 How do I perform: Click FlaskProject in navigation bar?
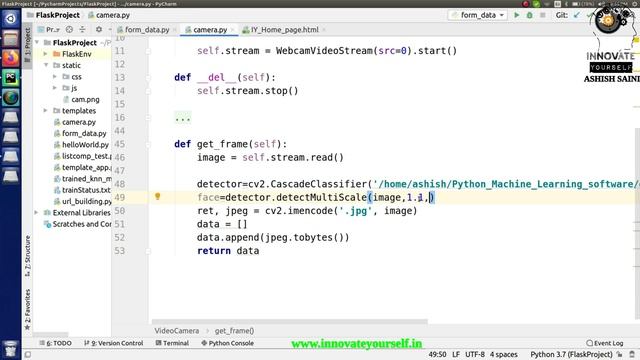[53, 15]
